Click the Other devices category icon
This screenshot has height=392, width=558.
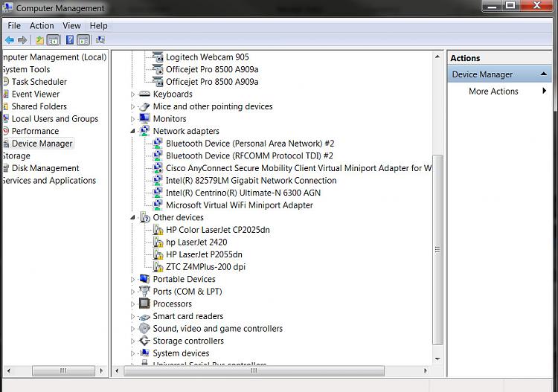144,217
